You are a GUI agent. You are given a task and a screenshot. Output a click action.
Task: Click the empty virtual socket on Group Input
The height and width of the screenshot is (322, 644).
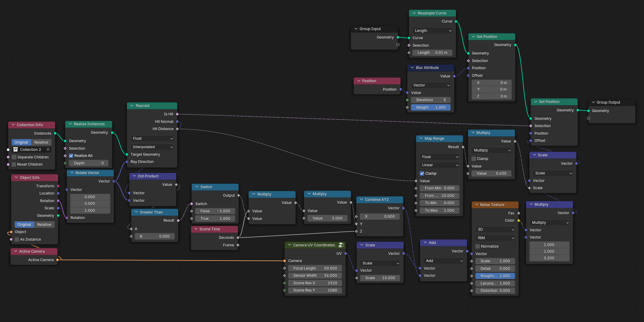[x=398, y=45]
